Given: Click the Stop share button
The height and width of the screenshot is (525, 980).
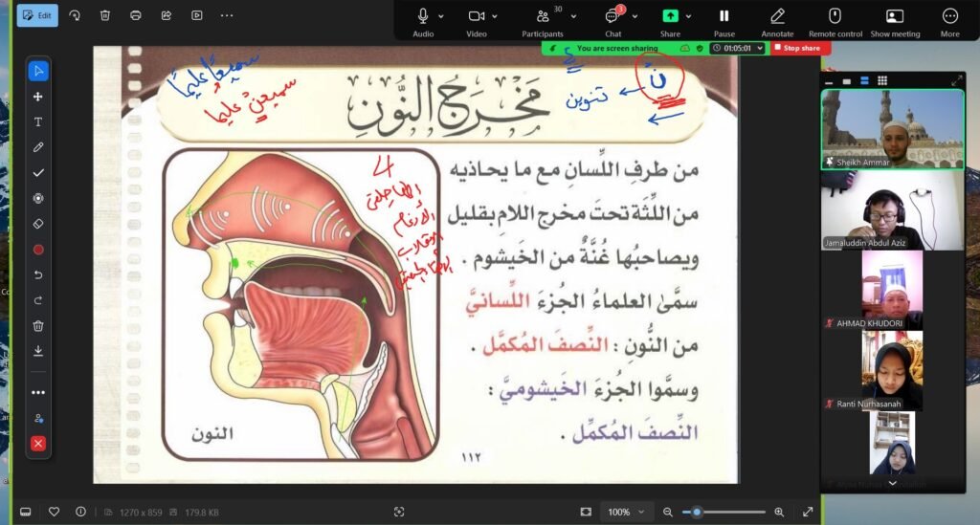Looking at the screenshot, I should 801,48.
